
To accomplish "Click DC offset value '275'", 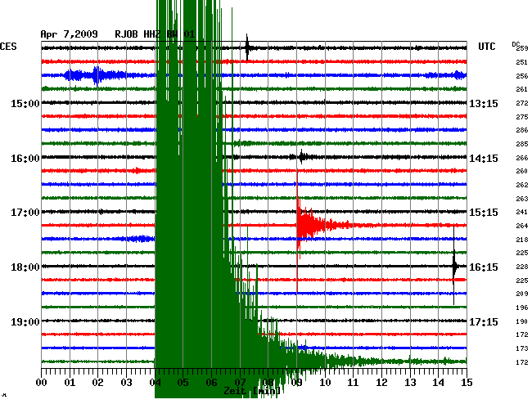I will click(522, 117).
